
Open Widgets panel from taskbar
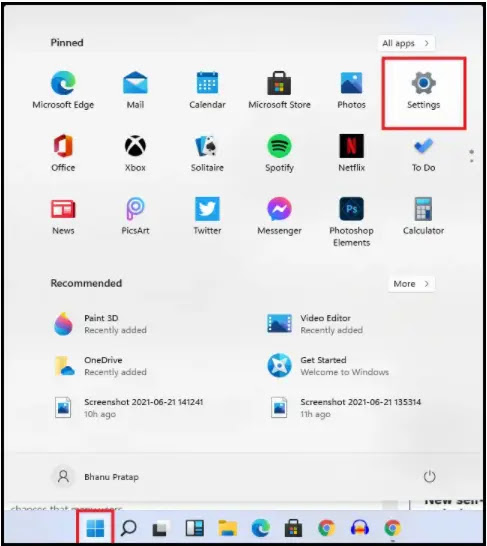pyautogui.click(x=195, y=528)
